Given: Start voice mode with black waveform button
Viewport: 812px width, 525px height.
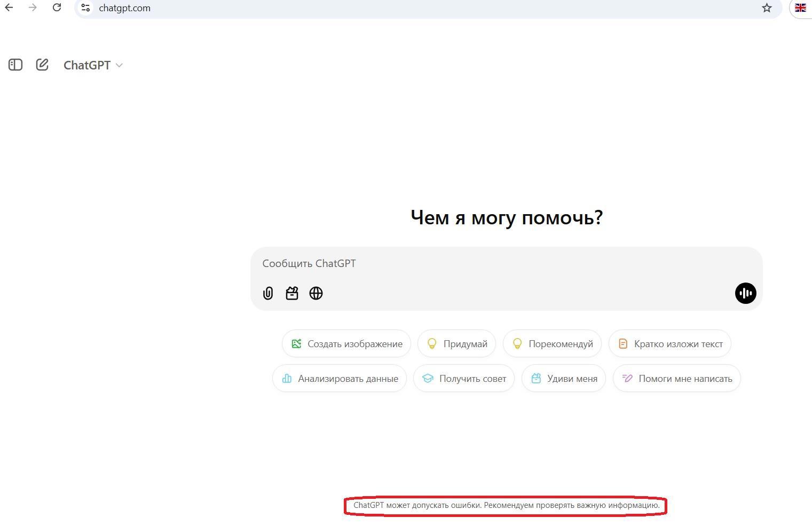Looking at the screenshot, I should tap(745, 293).
